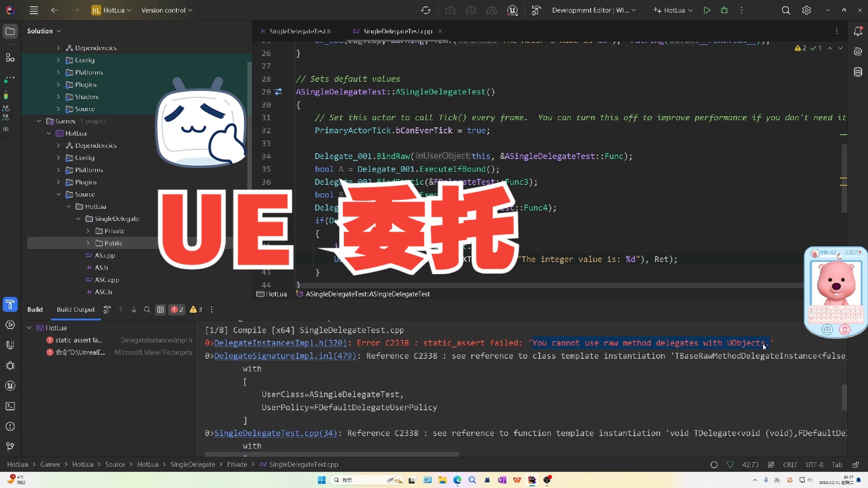Toggle the warnings filter showing 3
The width and height of the screenshot is (868, 488).
[196, 310]
